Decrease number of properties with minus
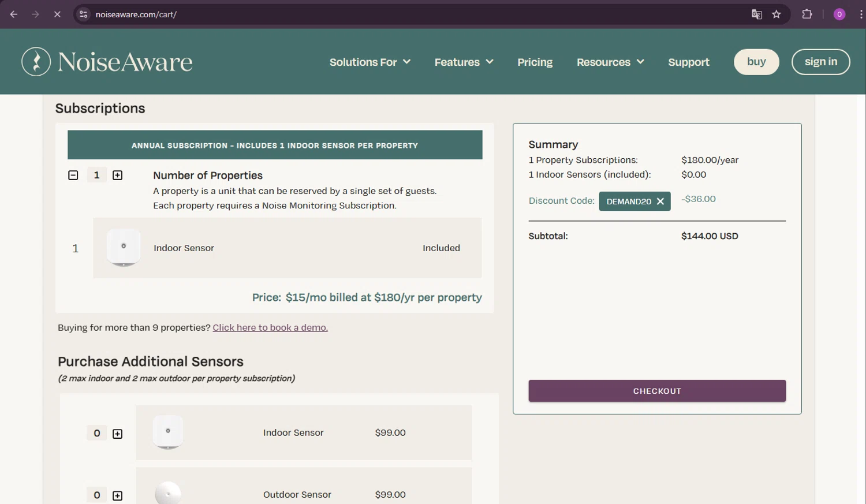Viewport: 866px width, 504px height. pos(73,176)
